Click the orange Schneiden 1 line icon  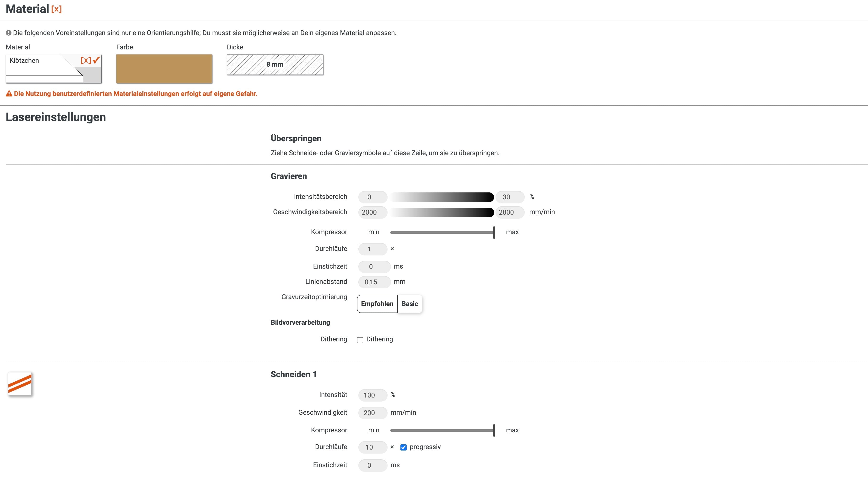pyautogui.click(x=20, y=384)
